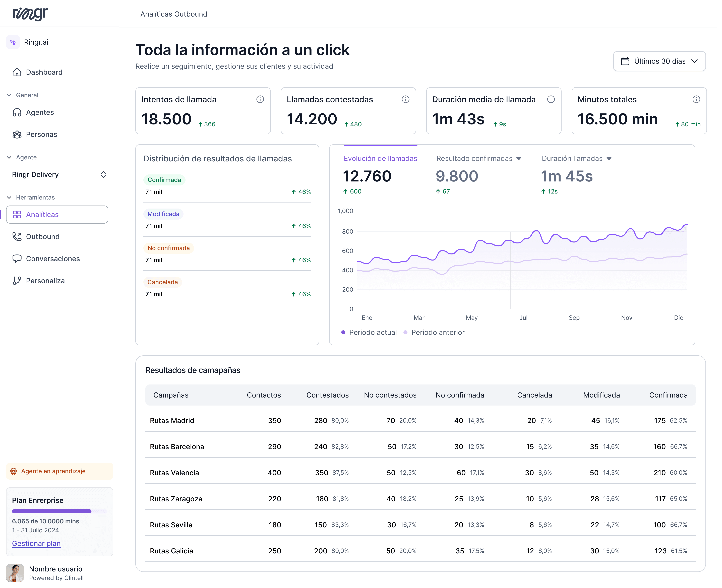The width and height of the screenshot is (722, 588).
Task: Click the Ringr logo
Action: (x=30, y=14)
